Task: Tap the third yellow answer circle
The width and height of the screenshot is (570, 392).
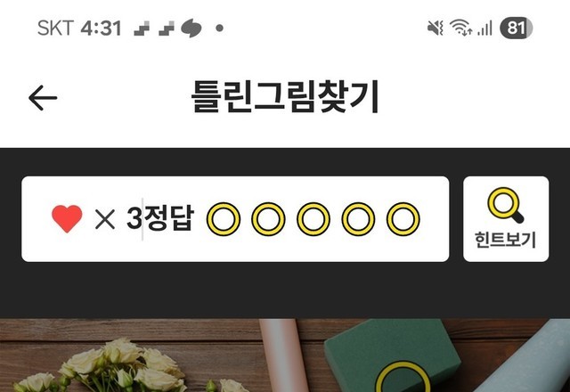Action: click(x=313, y=219)
